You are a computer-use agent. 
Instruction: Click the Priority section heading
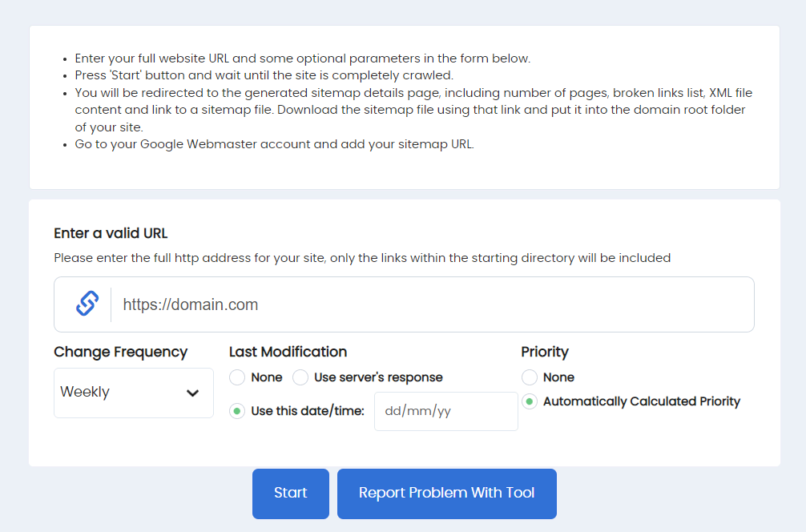[x=545, y=352]
